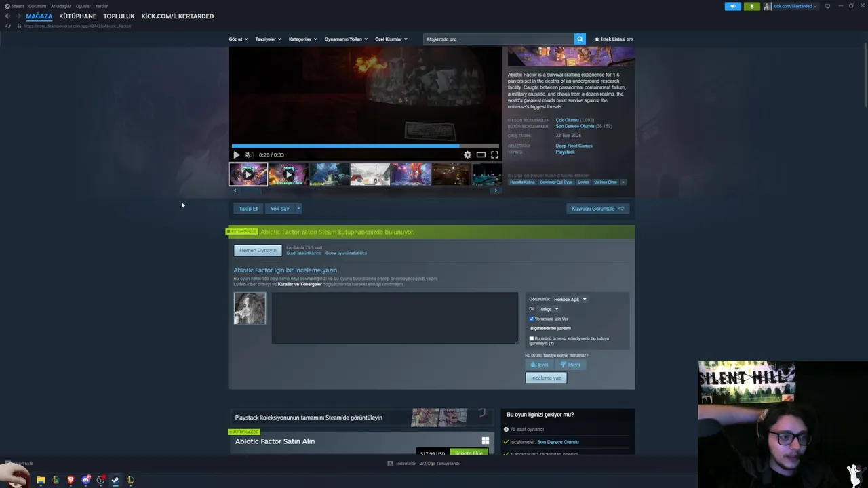Viewport: 868px width, 488px height.
Task: Click the Biçimlendirme yardımı link
Action: pyautogui.click(x=550, y=328)
